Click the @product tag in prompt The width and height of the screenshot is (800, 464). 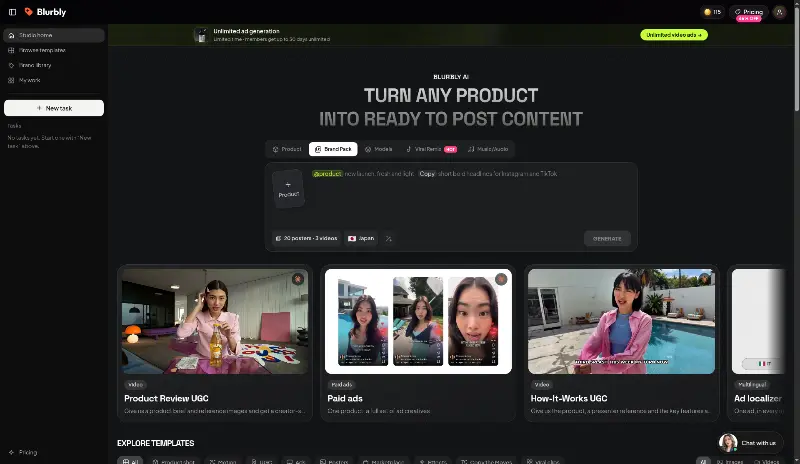click(327, 174)
